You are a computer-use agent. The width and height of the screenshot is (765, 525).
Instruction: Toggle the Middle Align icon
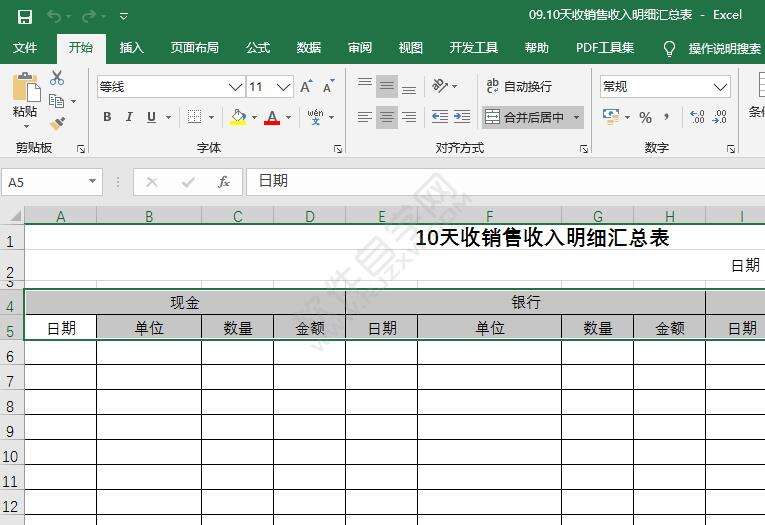click(386, 86)
